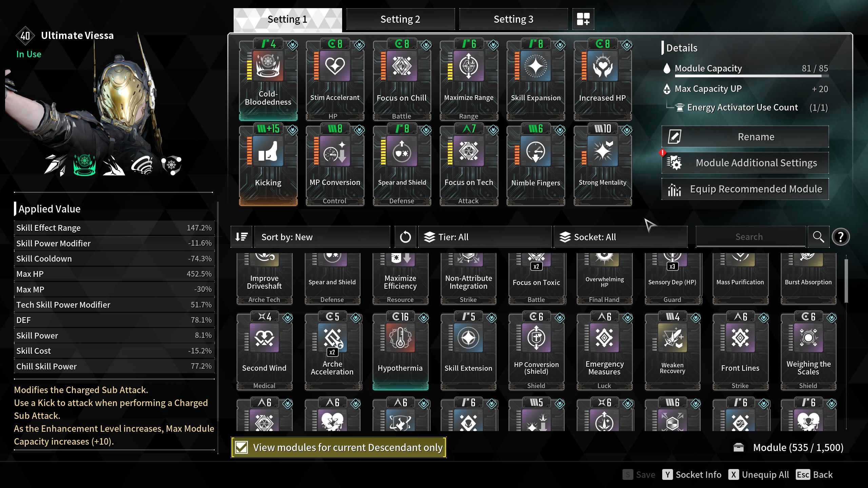
Task: Click the module list vertical scrollbar
Action: 846,281
